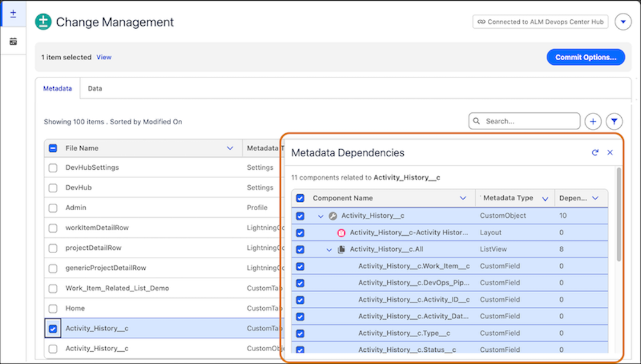
Task: Collapse the Activity_History__c CustomObject node
Action: tap(320, 216)
